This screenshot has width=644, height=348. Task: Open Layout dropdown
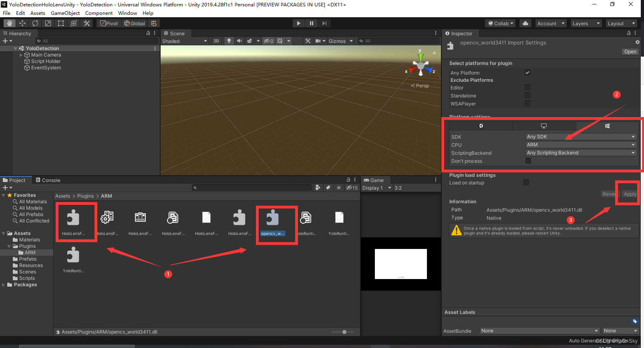(621, 23)
